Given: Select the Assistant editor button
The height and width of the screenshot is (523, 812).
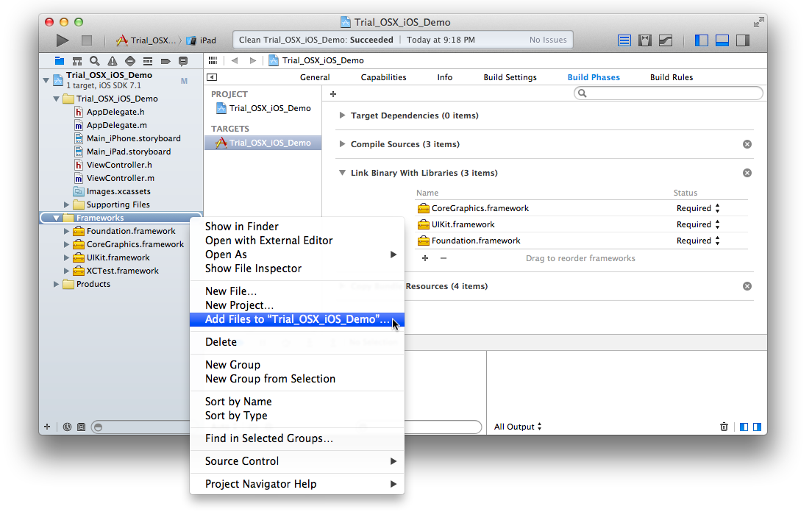Looking at the screenshot, I should click(645, 40).
